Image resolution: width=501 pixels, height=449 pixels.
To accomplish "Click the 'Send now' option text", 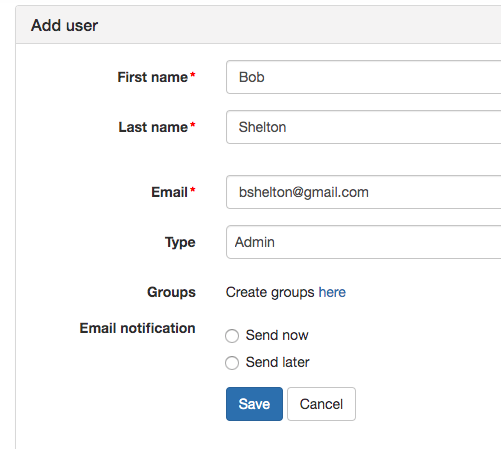I will [x=277, y=335].
